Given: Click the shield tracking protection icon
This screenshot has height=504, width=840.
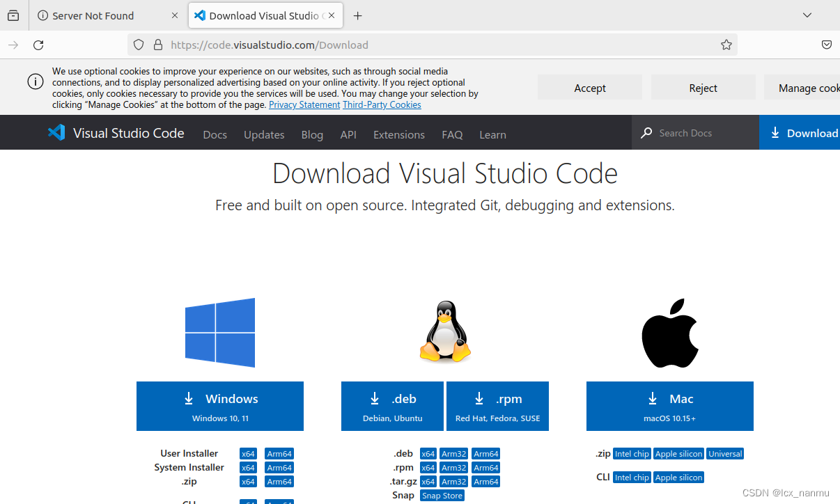Looking at the screenshot, I should 139,45.
